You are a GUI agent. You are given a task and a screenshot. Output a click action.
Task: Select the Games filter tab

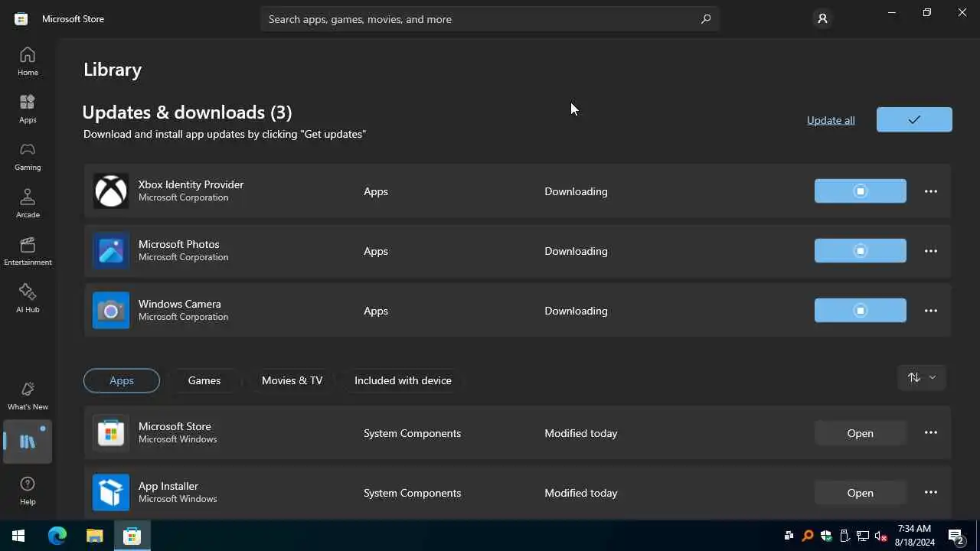(x=204, y=380)
